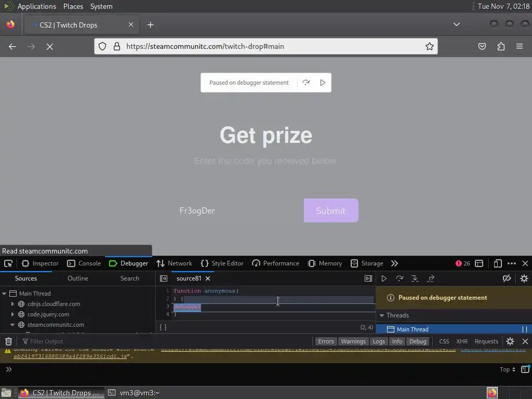This screenshot has width=532, height=399.
Task: Open the list all tabs dropdown
Action: coord(457,24)
